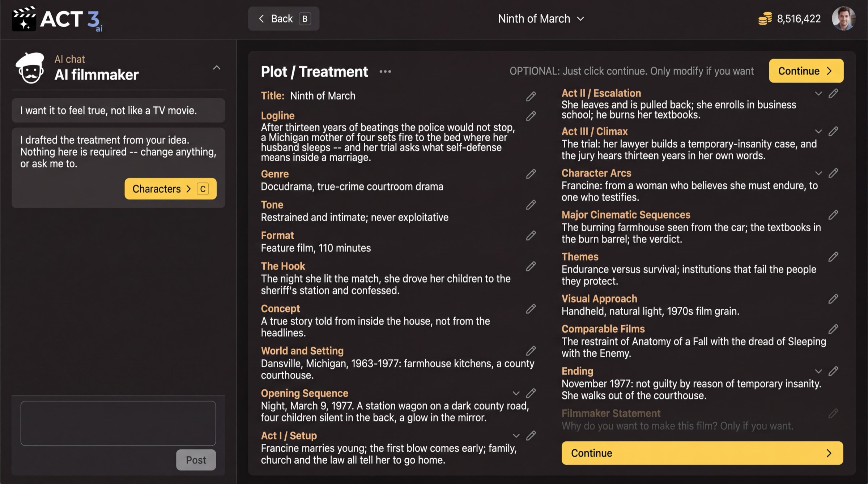This screenshot has height=484, width=868.
Task: Click the Post button
Action: coord(196,460)
